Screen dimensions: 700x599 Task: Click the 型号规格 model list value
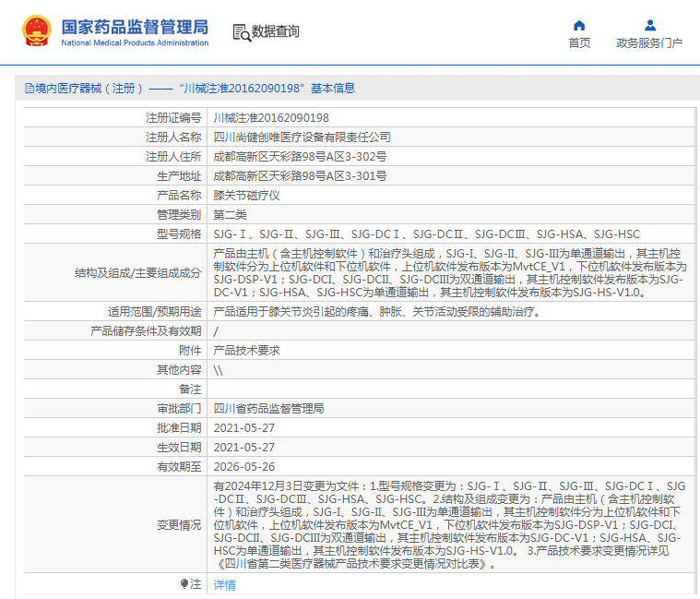pos(427,234)
